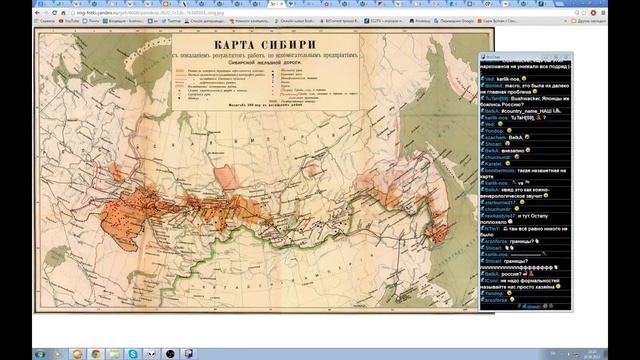Click the Карта Сибири map image
The width and height of the screenshot is (640, 360).
tap(264, 170)
